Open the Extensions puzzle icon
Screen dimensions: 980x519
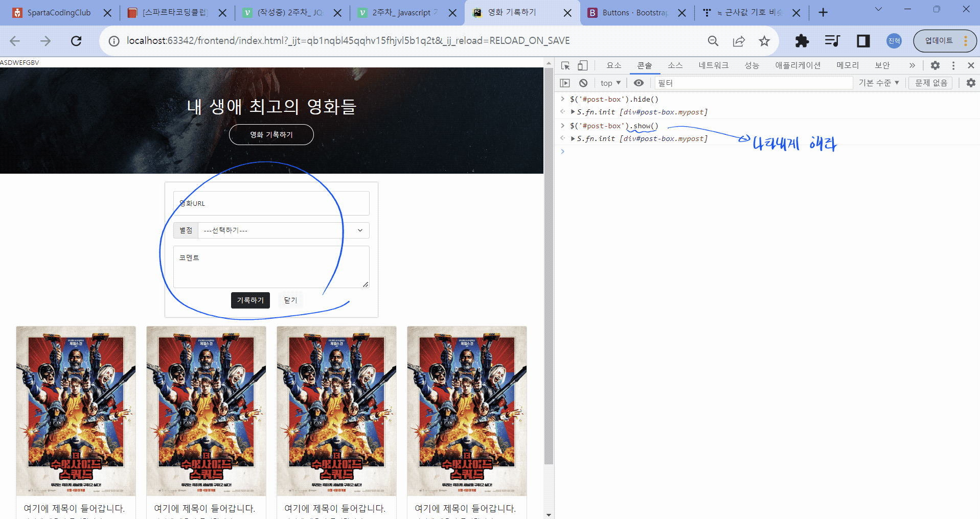(802, 41)
